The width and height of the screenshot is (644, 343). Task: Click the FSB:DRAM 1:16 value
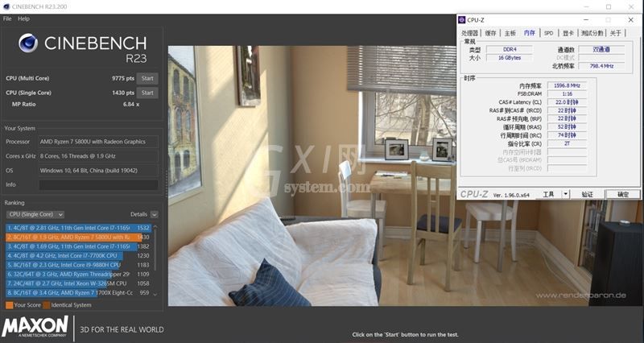coord(567,94)
